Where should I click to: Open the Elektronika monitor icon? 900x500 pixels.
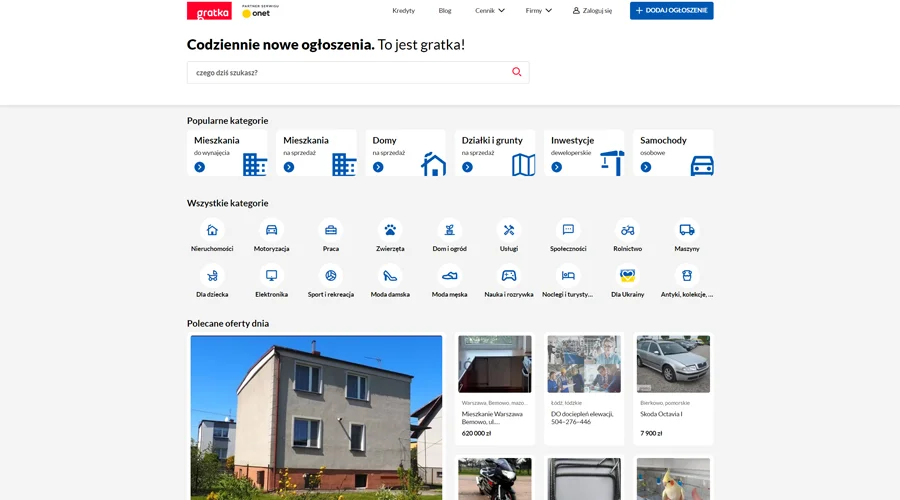[x=271, y=276]
